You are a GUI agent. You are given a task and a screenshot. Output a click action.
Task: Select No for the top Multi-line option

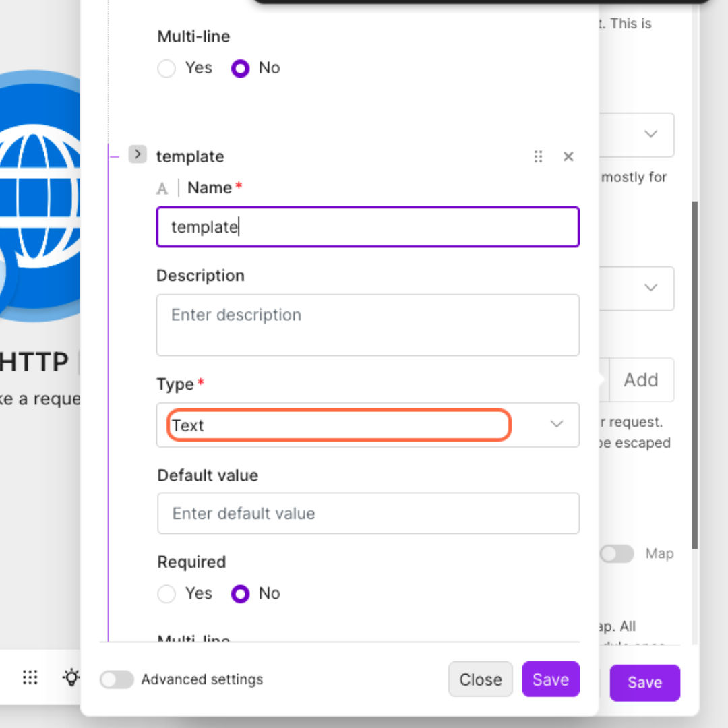[240, 68]
